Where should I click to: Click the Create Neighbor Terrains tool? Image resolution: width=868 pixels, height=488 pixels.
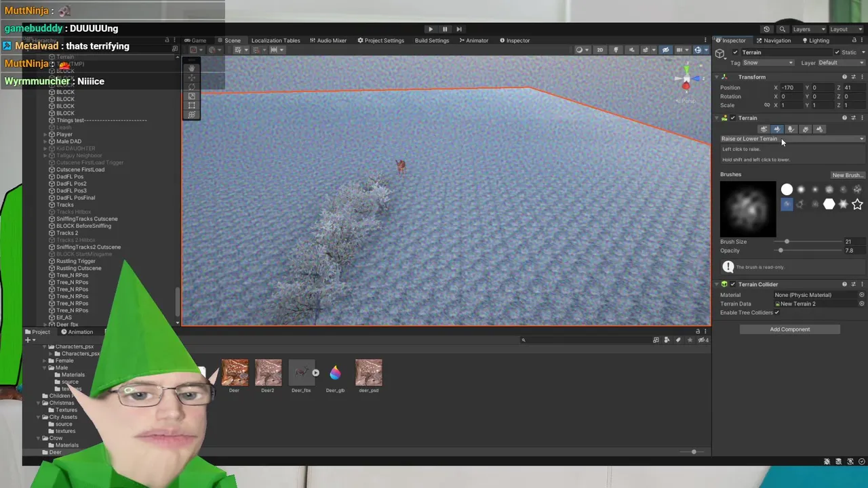pyautogui.click(x=764, y=129)
